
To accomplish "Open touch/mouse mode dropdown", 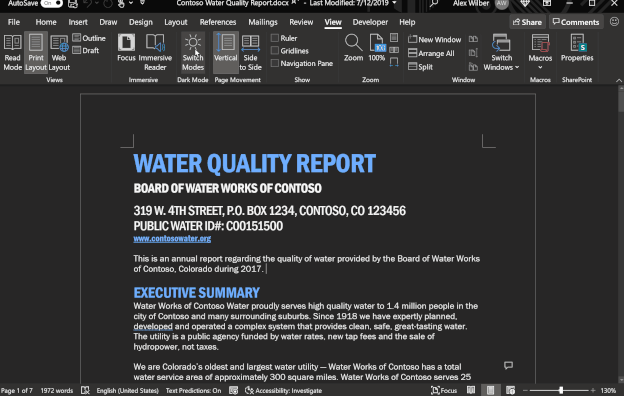I will pyautogui.click(x=131, y=3).
